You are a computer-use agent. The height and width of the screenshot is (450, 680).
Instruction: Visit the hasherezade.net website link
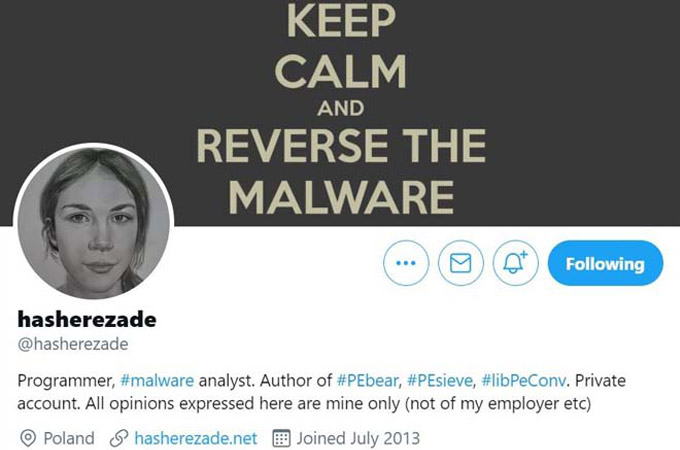[x=196, y=438]
